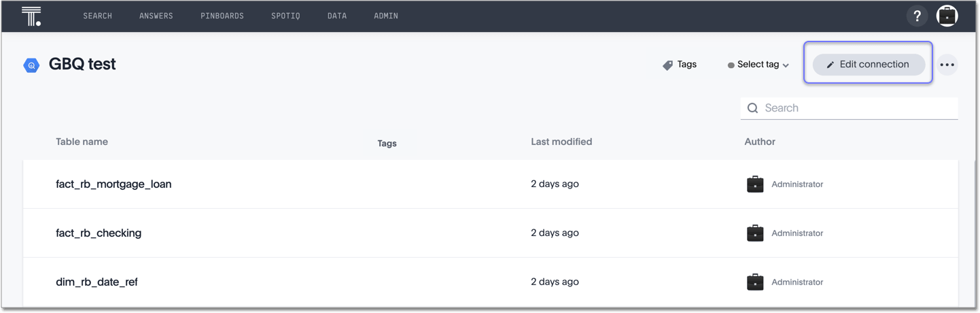Open the three-dot more options menu

pyautogui.click(x=947, y=65)
